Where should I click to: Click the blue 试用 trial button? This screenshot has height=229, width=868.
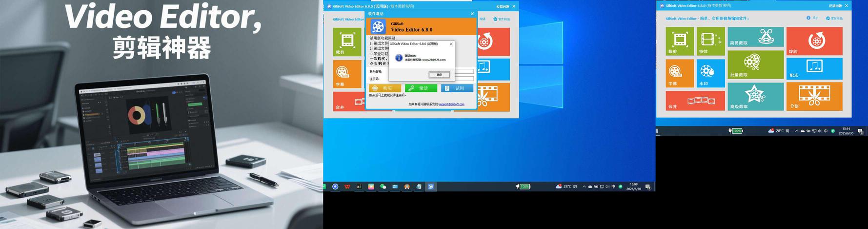pyautogui.click(x=457, y=88)
